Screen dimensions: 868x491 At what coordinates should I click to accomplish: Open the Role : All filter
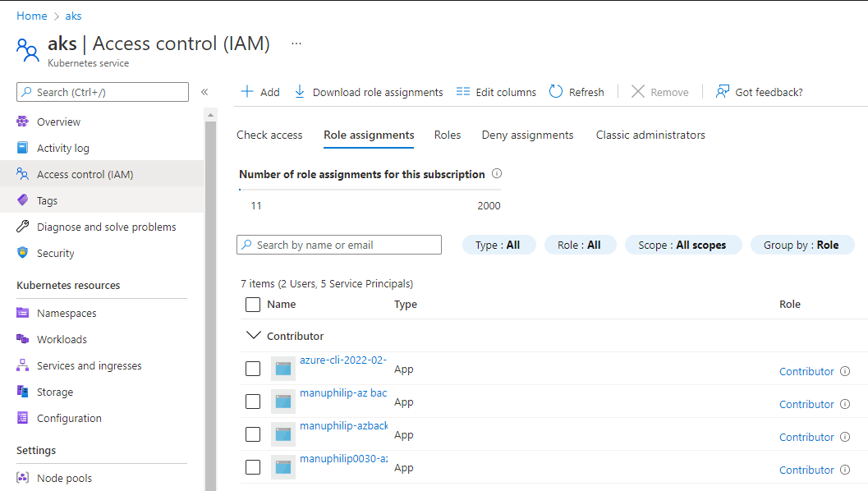point(580,244)
